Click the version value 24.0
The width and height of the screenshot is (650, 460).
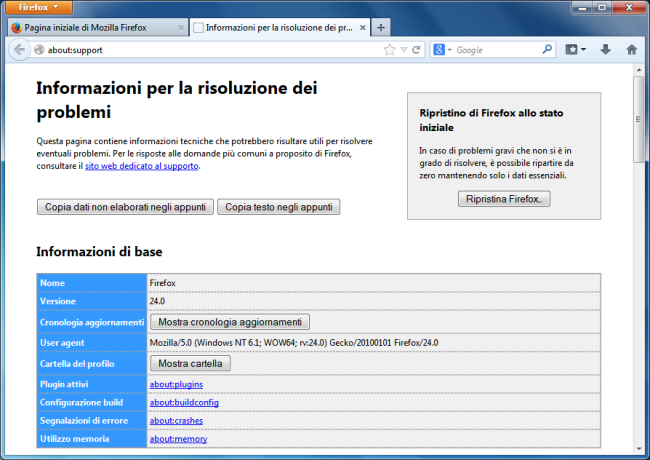tap(157, 301)
